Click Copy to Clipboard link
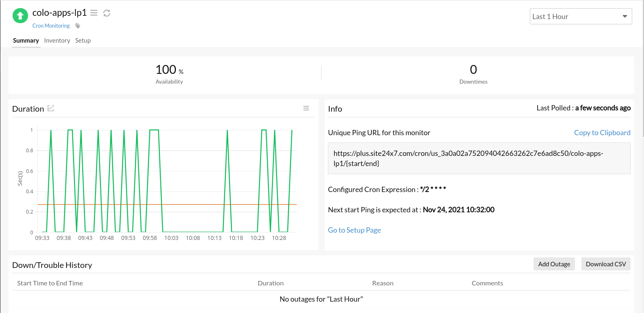 pyautogui.click(x=602, y=133)
